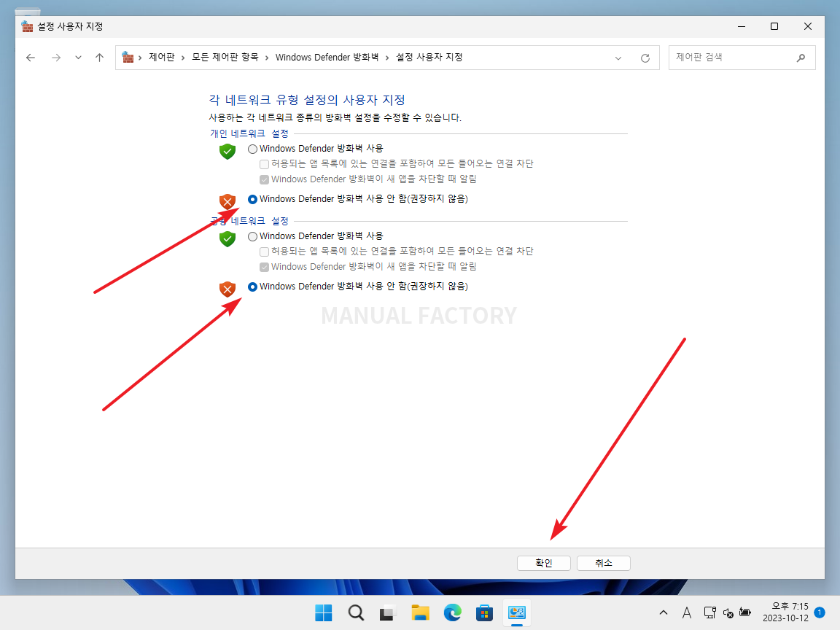
Task: Expand address bar history dropdown
Action: (x=618, y=58)
